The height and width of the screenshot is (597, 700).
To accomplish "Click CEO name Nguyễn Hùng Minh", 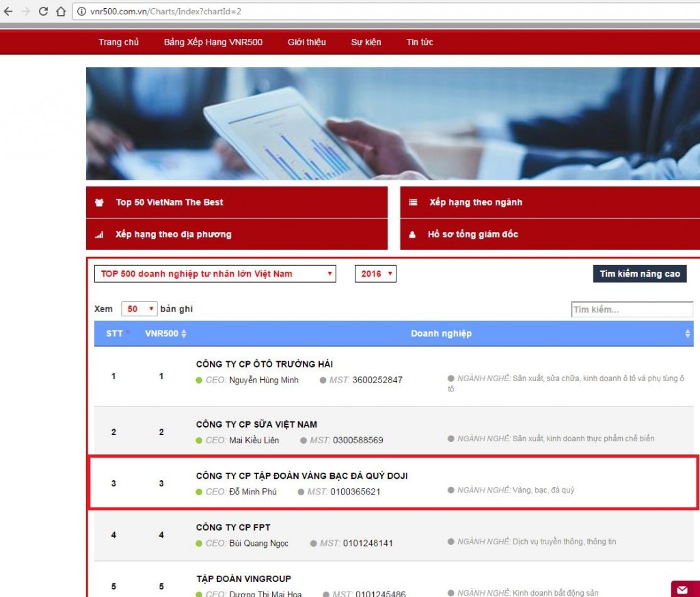I will [x=264, y=380].
